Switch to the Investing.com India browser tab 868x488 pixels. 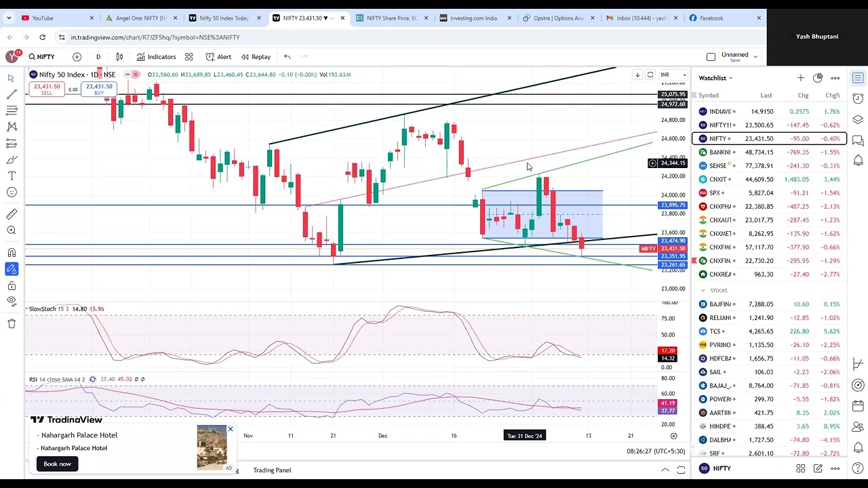tap(475, 18)
